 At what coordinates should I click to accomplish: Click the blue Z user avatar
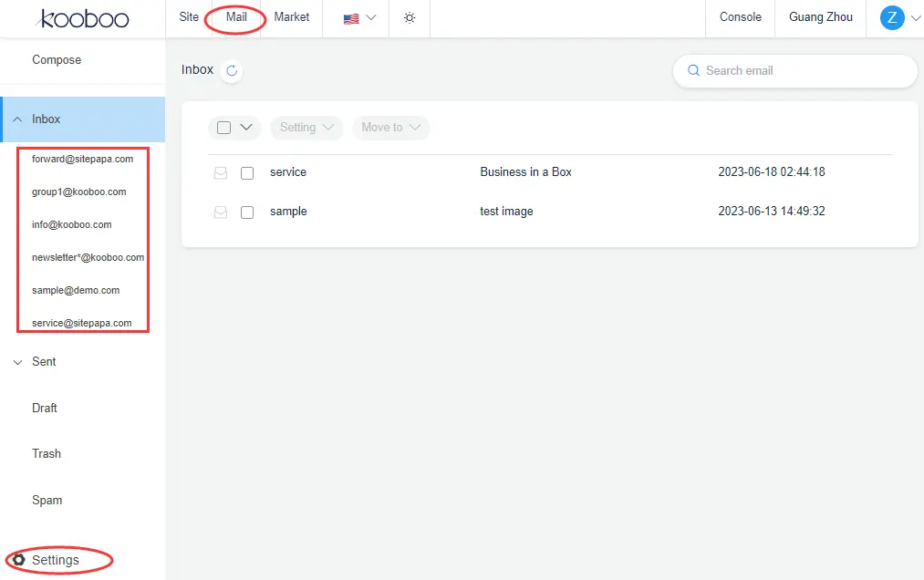point(891,17)
